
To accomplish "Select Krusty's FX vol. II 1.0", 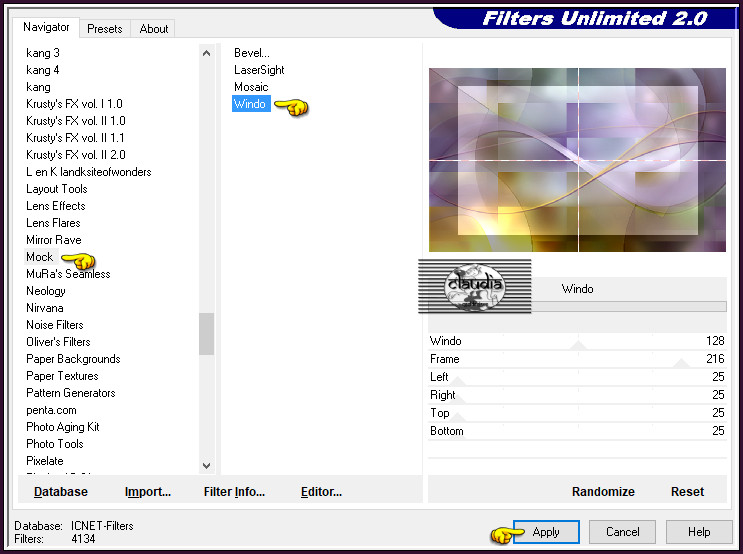I will (76, 121).
